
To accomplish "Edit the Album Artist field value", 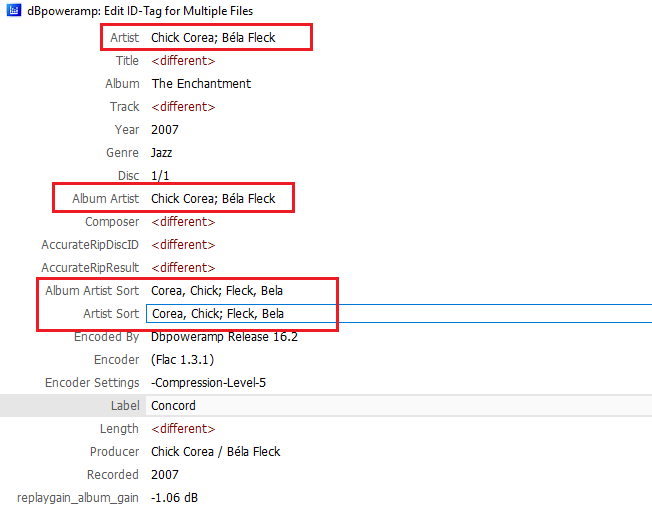I will tap(213, 199).
